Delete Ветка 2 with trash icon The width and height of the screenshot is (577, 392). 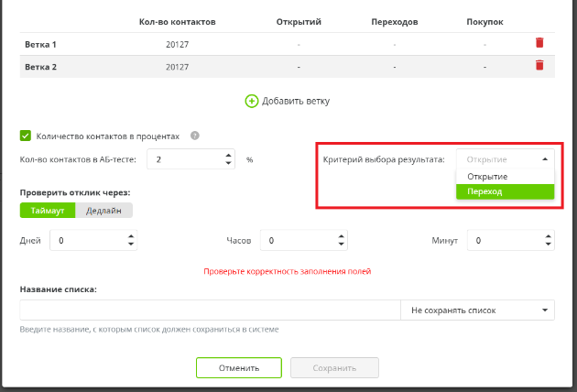(x=539, y=66)
